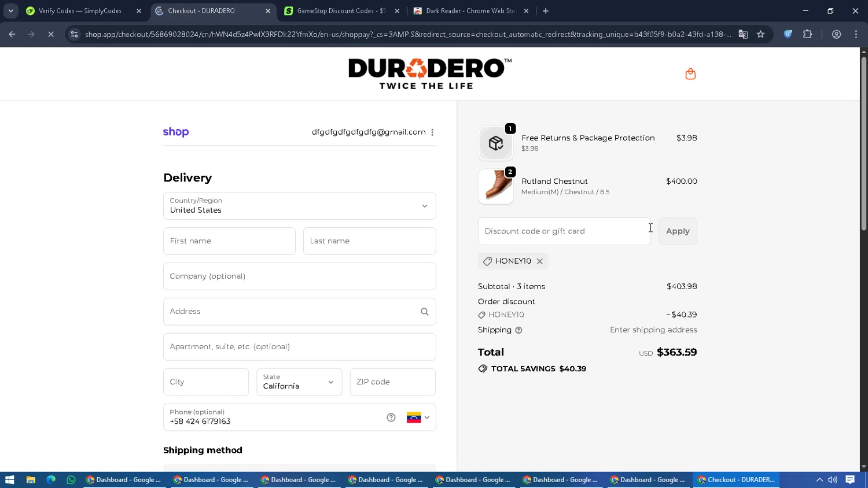Screen dimensions: 868x488
Task: Open the Bitwarden shield extension
Action: 788,34
